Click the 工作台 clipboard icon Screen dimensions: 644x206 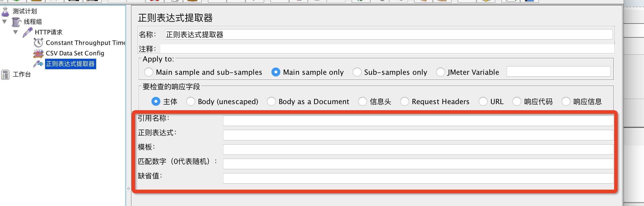[x=5, y=74]
